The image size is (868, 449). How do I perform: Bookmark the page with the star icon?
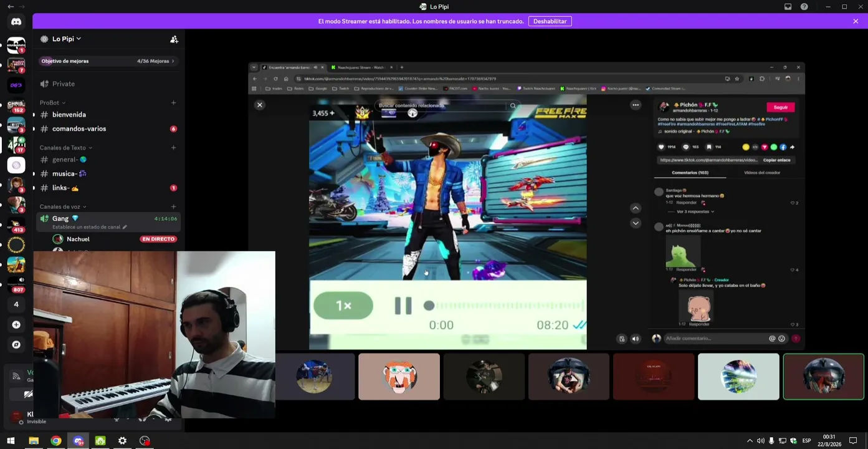tap(737, 79)
